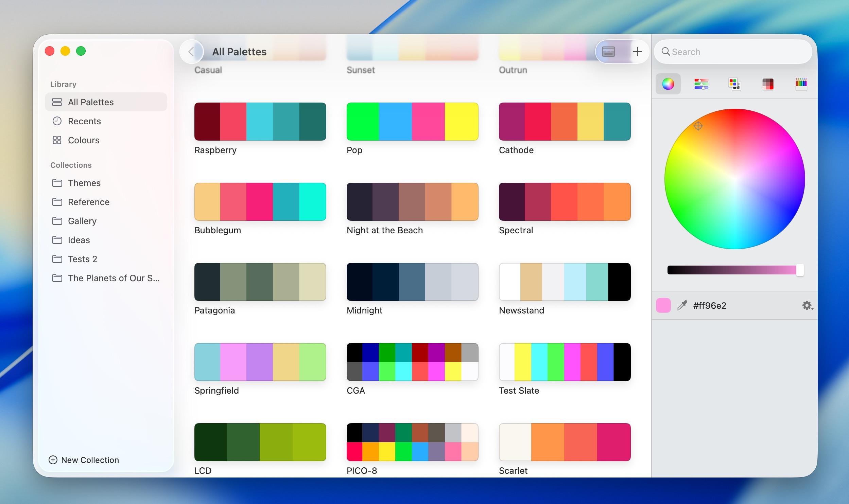849x504 pixels.
Task: Open the CGA palette
Action: [x=412, y=362]
